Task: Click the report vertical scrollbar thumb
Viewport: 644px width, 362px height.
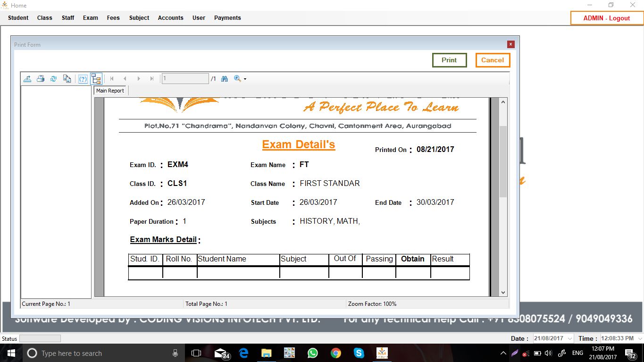Action: click(503, 161)
